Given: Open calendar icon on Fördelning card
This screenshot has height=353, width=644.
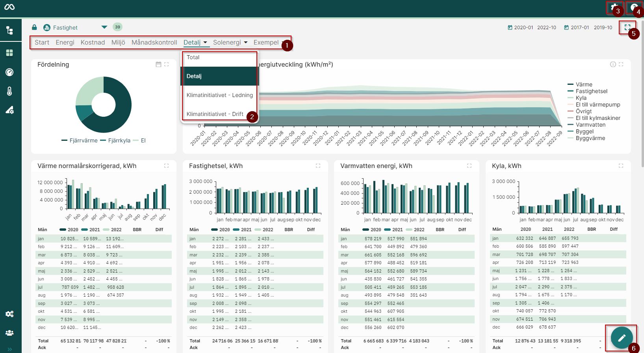Looking at the screenshot, I should click(x=158, y=64).
